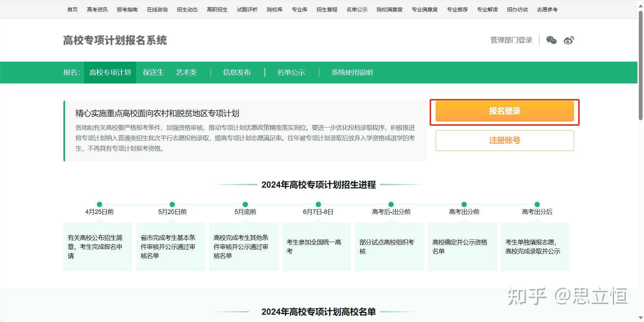Click the 精心实施重点高校面向农村和脱贫地区专项计划 heading
The image size is (644, 322).
tap(157, 114)
